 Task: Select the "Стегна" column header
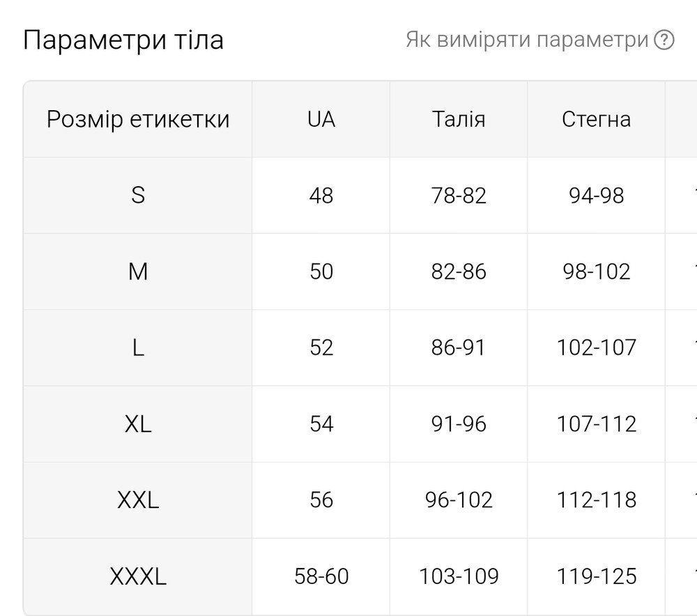[596, 119]
